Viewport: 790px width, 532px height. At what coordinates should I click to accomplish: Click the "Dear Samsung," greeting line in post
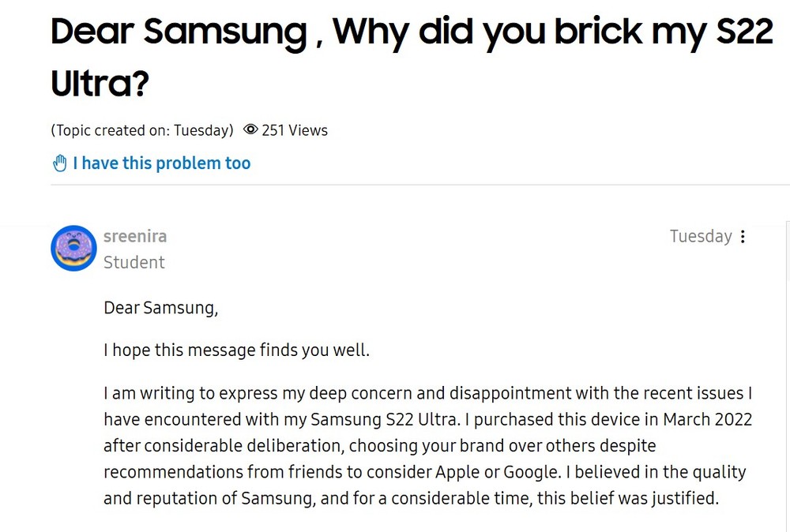(x=161, y=307)
